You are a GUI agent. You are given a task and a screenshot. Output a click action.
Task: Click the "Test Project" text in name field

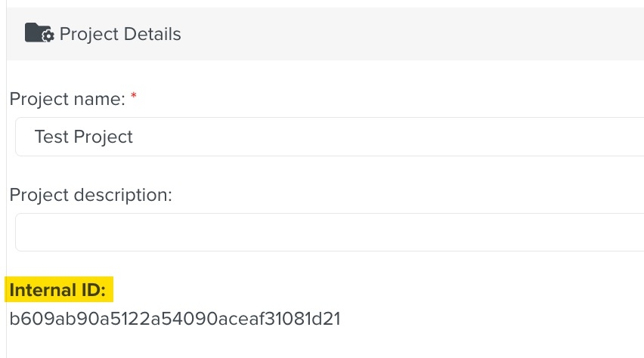pos(83,137)
